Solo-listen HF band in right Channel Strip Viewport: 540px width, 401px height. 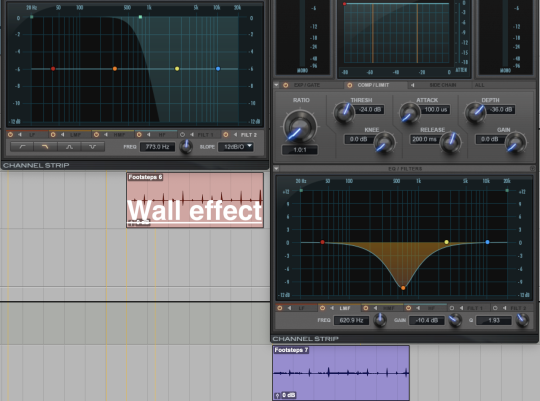(x=418, y=308)
